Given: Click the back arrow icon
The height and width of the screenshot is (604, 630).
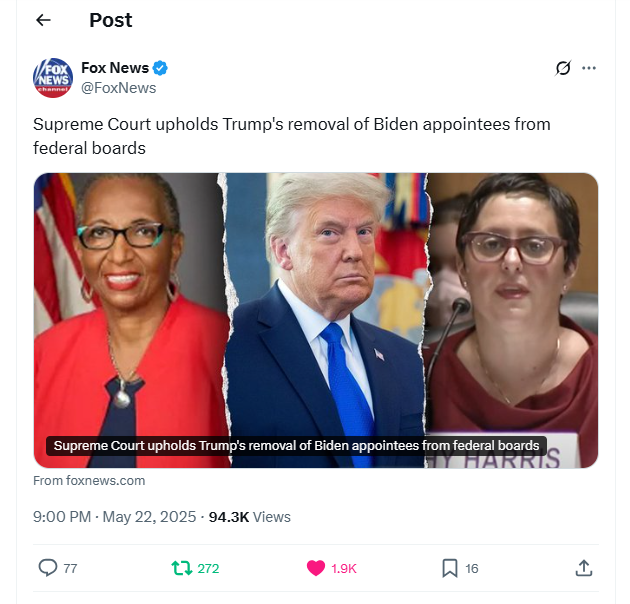Looking at the screenshot, I should [x=43, y=20].
